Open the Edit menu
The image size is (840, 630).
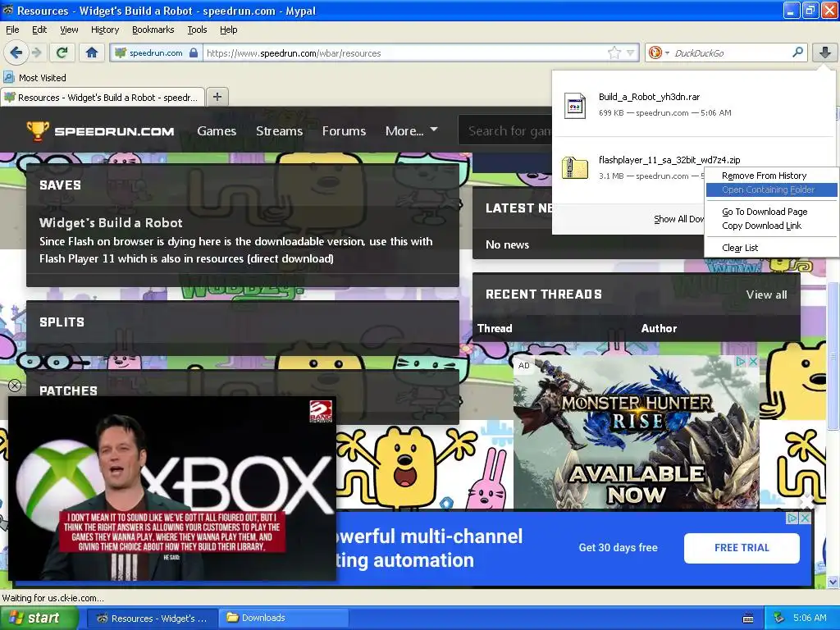point(39,30)
